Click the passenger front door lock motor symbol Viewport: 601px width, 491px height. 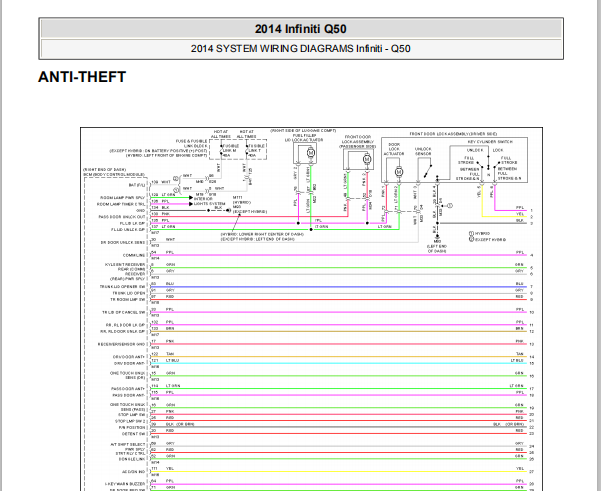(x=366, y=159)
